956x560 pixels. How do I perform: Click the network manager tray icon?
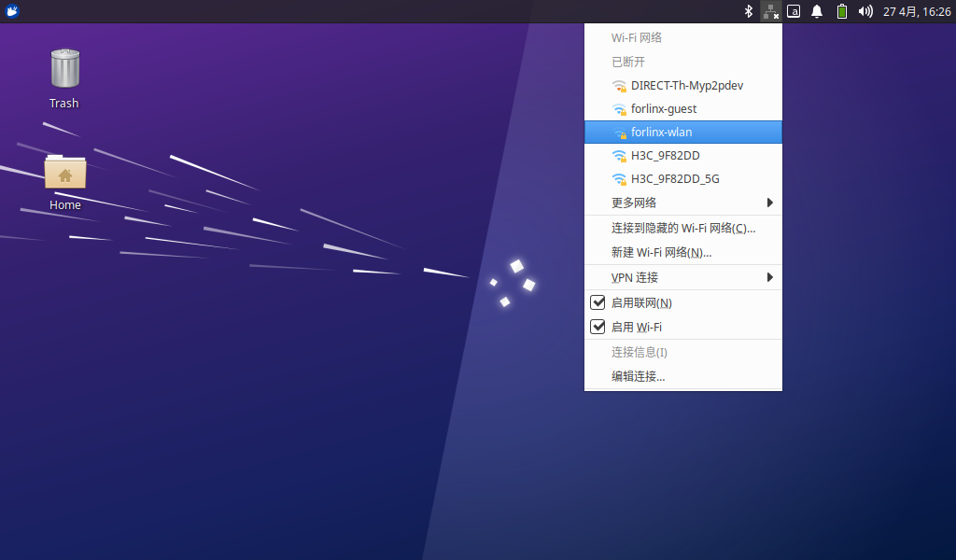(x=770, y=11)
